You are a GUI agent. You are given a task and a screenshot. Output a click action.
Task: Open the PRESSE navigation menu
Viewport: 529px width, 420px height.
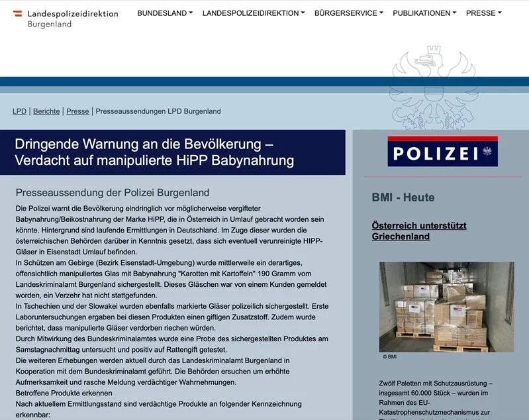coord(483,13)
